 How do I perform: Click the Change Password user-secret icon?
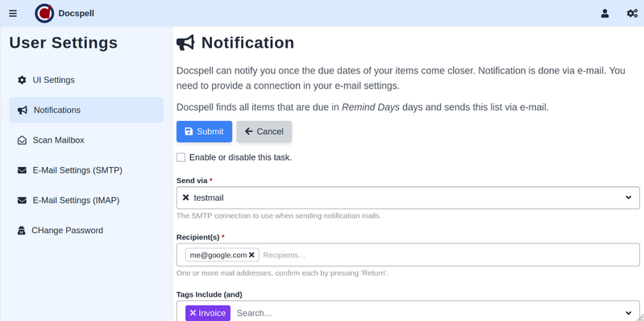(21, 231)
